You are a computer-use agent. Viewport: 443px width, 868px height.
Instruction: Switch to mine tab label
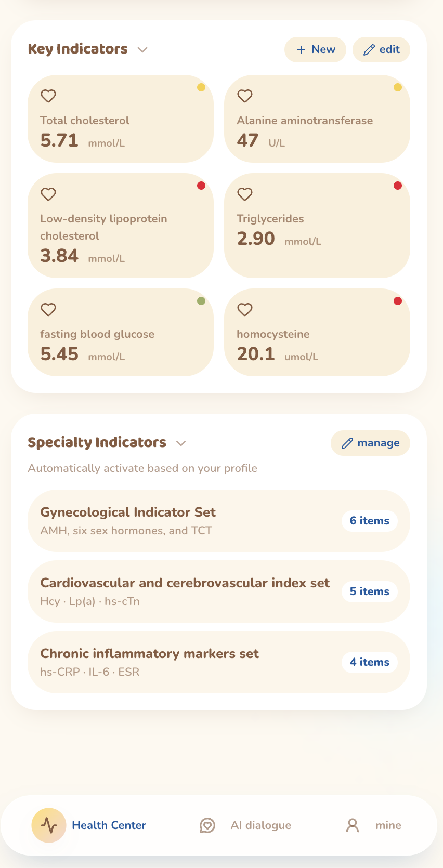388,825
